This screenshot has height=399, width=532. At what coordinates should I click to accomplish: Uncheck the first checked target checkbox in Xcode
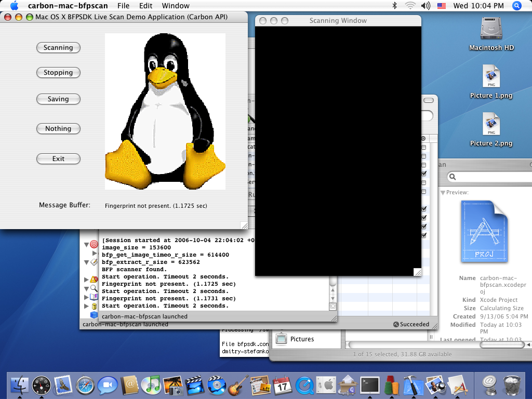tap(424, 174)
